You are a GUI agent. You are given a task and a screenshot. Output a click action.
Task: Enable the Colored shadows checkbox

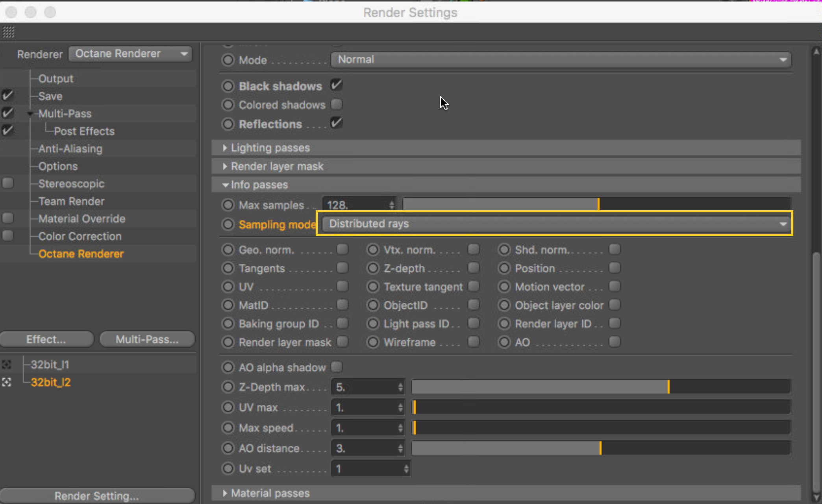(x=337, y=104)
